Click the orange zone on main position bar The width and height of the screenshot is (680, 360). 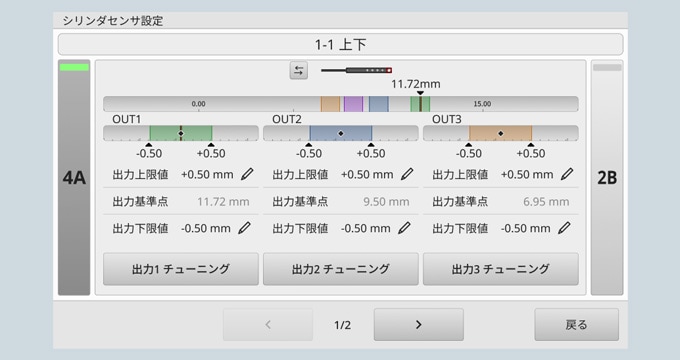pyautogui.click(x=330, y=104)
